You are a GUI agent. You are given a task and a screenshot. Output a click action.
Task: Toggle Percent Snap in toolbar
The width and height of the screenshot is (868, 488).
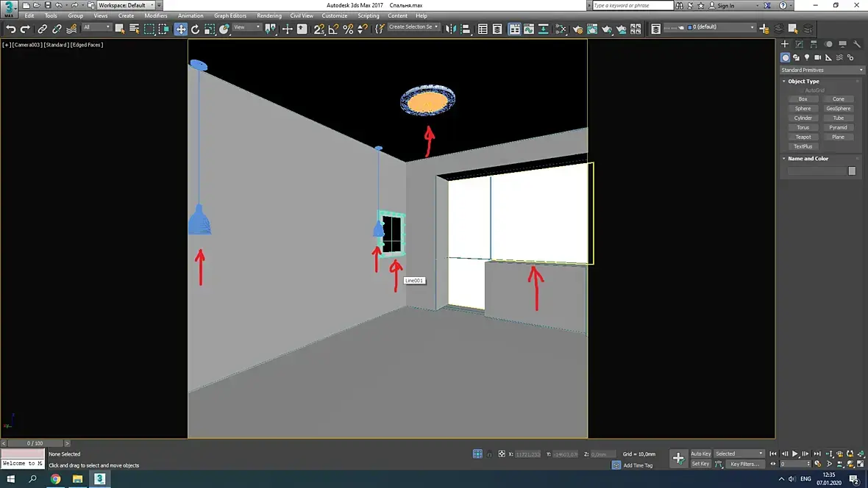pyautogui.click(x=348, y=29)
